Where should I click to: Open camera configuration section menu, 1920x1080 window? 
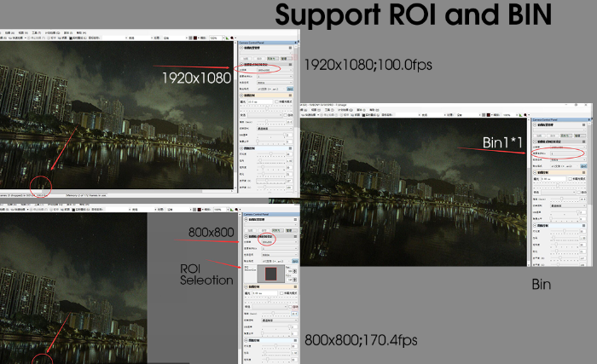291,48
